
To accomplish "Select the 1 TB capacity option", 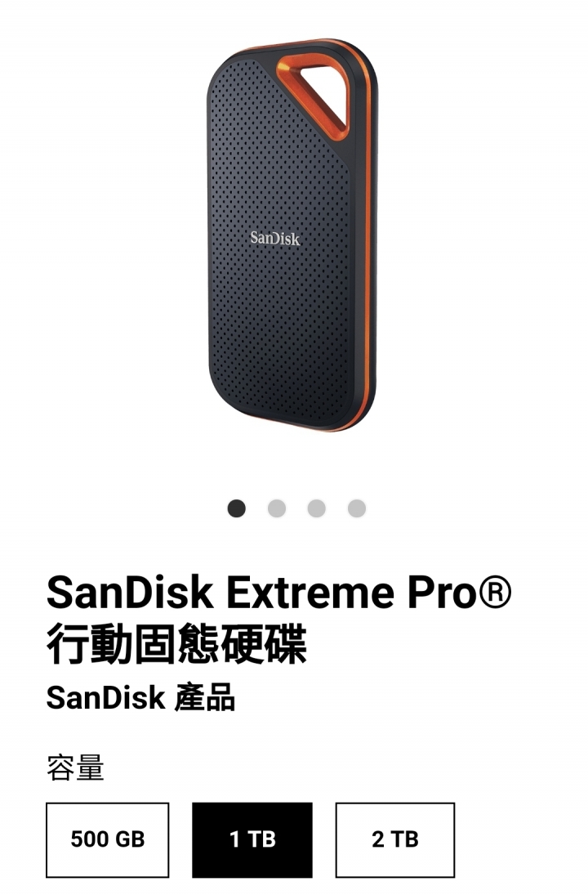I will point(252,839).
